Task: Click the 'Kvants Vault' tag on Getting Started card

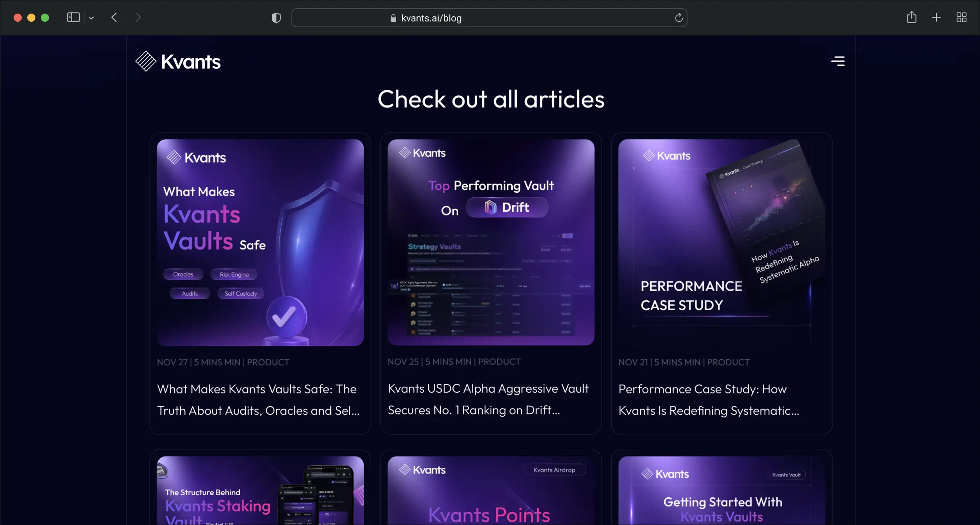Action: 786,475
